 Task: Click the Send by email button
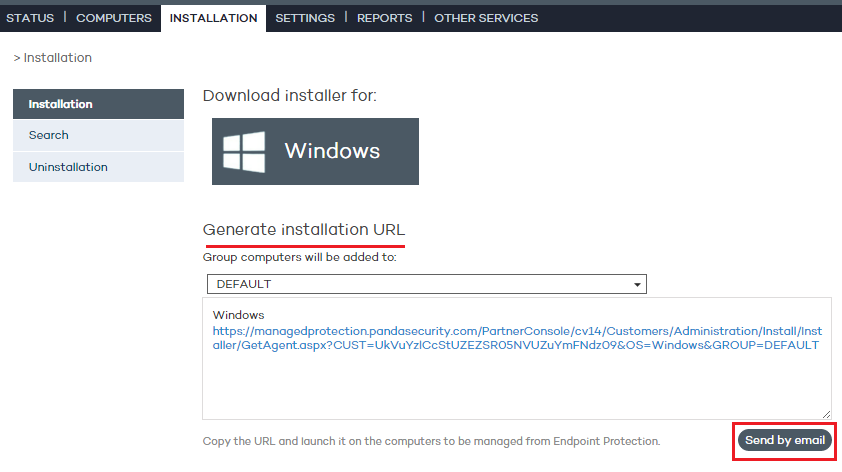(x=785, y=440)
